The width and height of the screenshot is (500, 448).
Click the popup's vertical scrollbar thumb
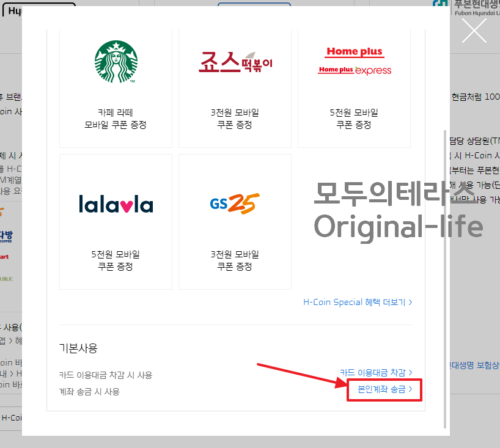[x=445, y=279]
